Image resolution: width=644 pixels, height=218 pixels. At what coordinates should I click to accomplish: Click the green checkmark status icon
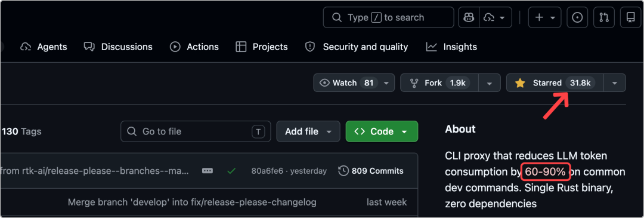point(231,171)
